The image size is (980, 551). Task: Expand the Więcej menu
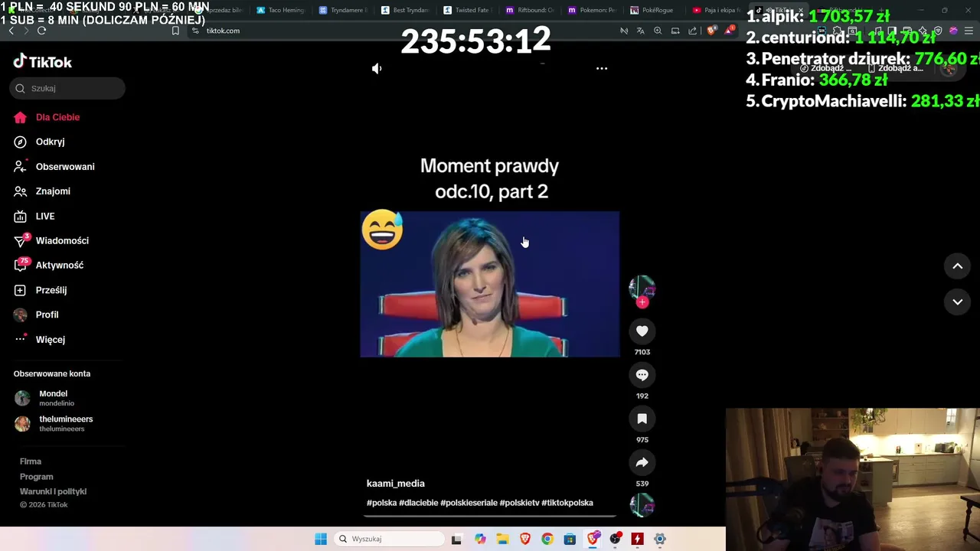click(x=39, y=340)
